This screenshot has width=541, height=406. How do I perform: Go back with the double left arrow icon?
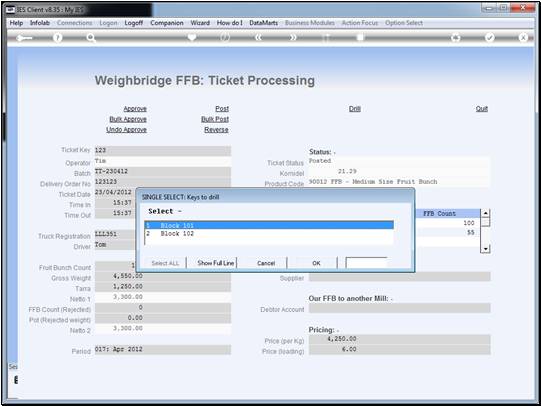click(258, 37)
